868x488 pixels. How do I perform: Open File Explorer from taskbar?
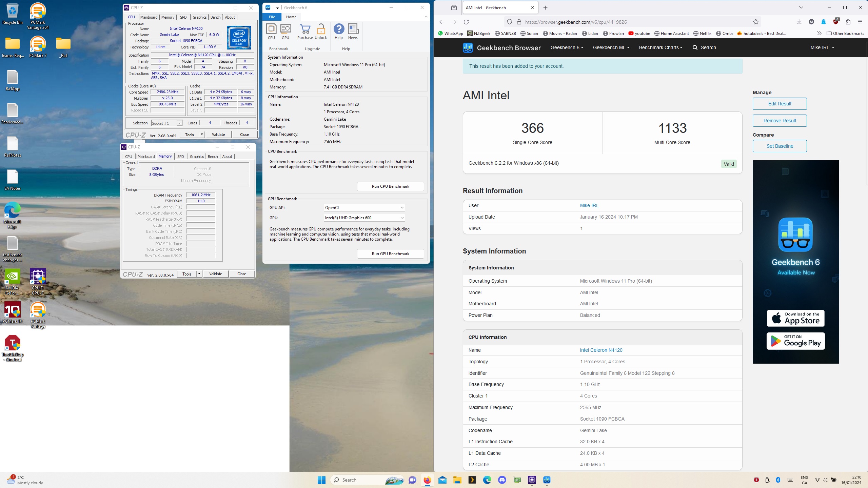[x=457, y=480]
